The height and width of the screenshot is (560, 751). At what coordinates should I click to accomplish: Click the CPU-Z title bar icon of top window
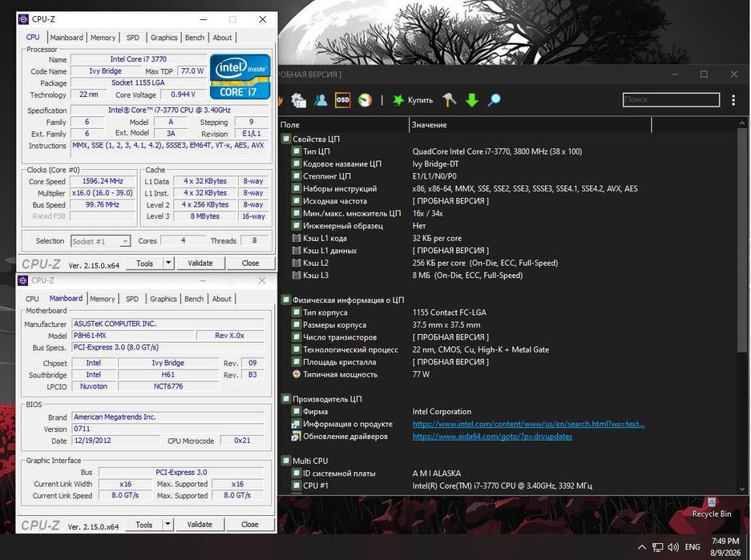coord(23,19)
